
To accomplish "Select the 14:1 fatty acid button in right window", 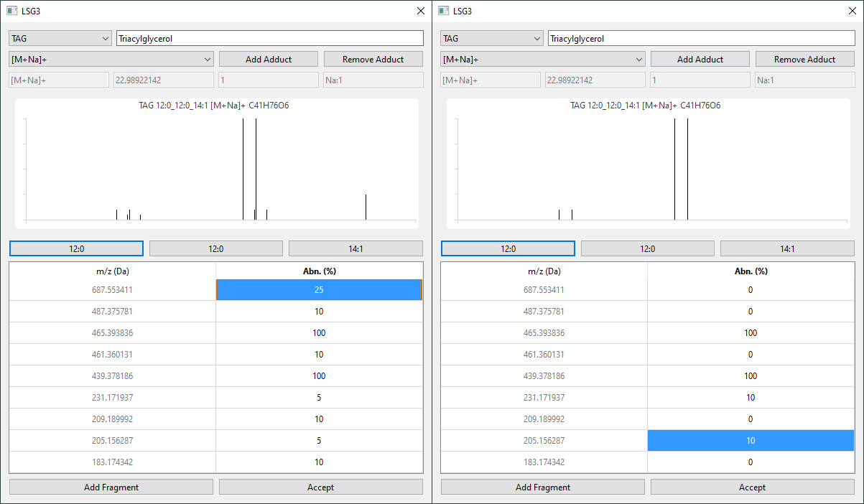I will [787, 248].
